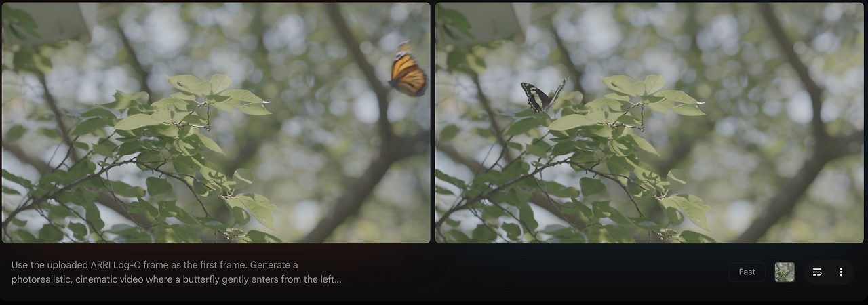
Task: Open the uploaded reference image thumbnail
Action: (785, 272)
